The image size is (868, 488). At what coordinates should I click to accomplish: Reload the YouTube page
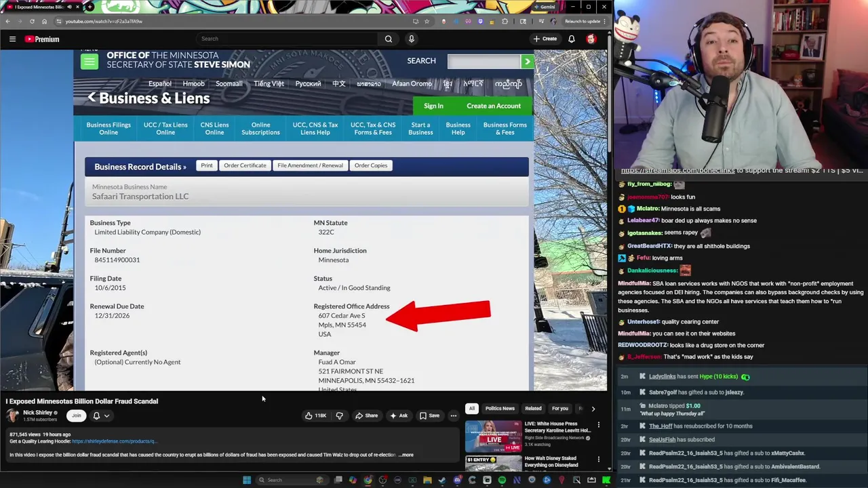click(x=32, y=21)
